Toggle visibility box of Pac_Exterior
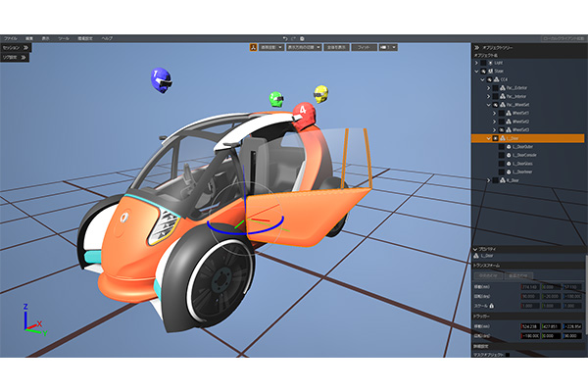The image size is (588, 392). (x=495, y=88)
